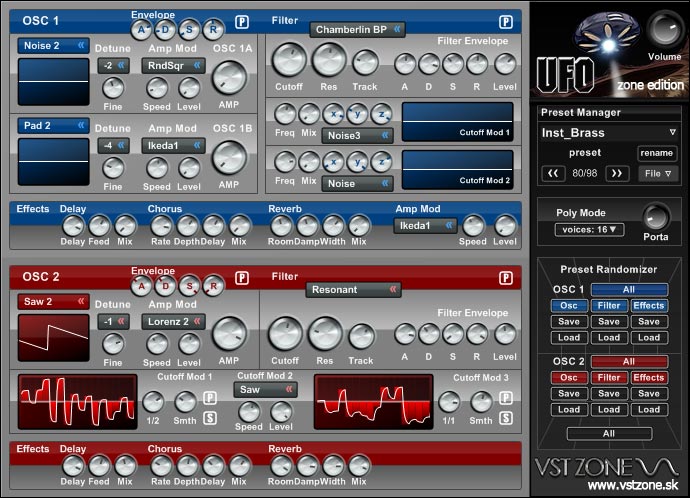Viewport: 690px width, 498px height.
Task: Click the OSC 1 envelope S knob
Action: (x=190, y=30)
